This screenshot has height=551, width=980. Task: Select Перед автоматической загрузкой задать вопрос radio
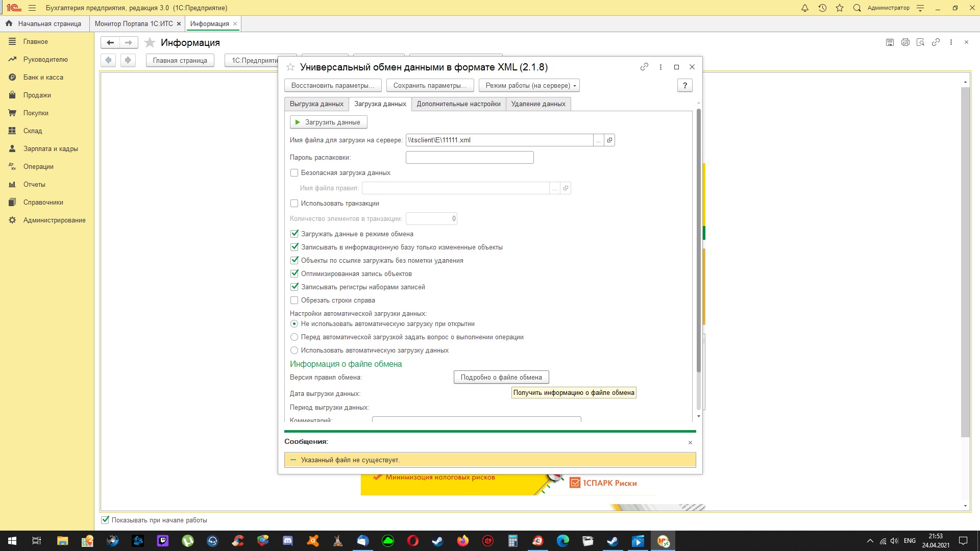pos(294,337)
